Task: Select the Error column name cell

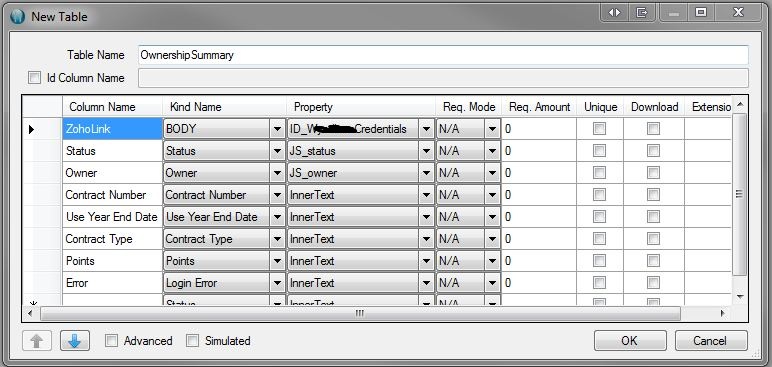Action: click(113, 283)
